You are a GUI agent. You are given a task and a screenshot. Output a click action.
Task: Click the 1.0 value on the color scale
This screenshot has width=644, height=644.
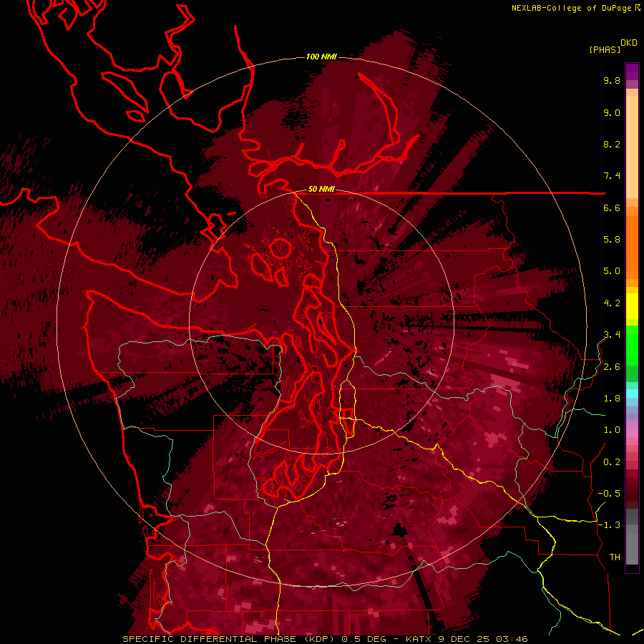point(612,430)
